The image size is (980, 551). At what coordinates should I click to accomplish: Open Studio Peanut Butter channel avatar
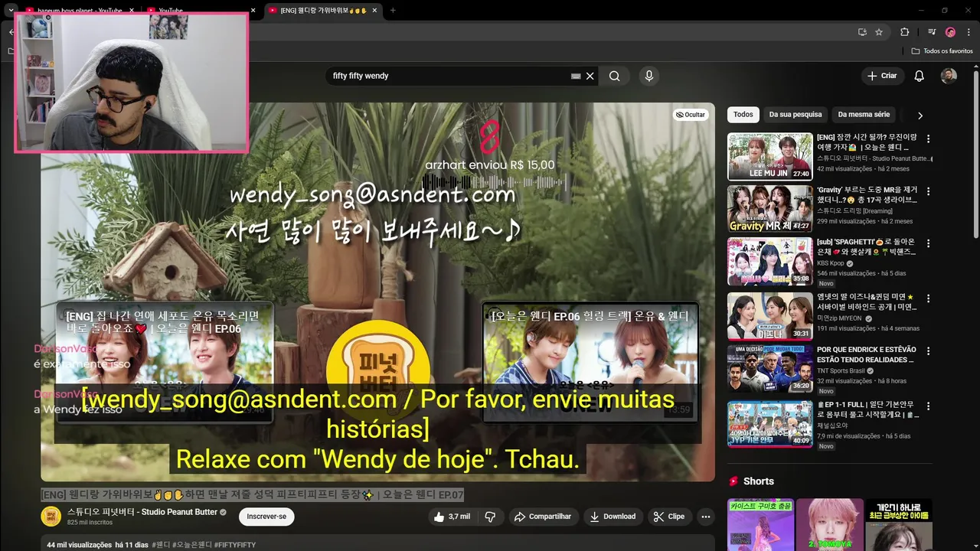51,516
